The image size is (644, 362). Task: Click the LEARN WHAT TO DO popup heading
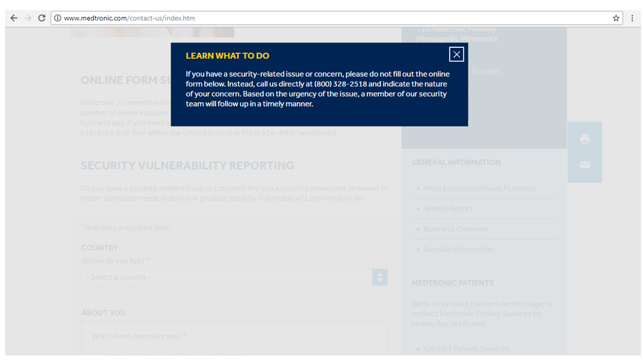tap(227, 56)
